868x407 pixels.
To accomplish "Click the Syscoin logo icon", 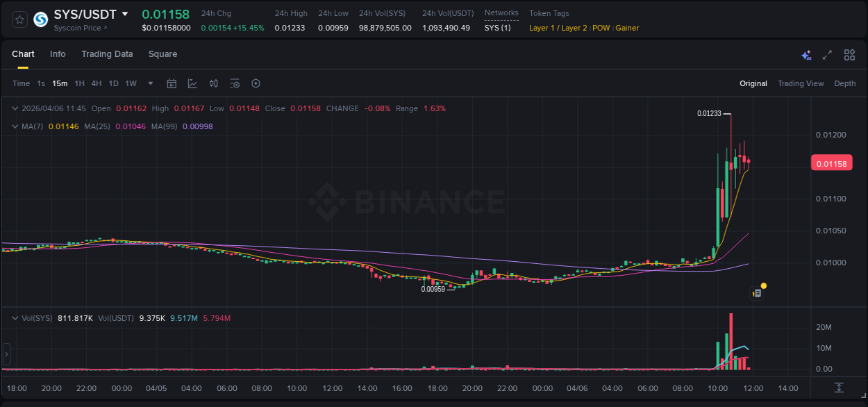I will 41,19.
